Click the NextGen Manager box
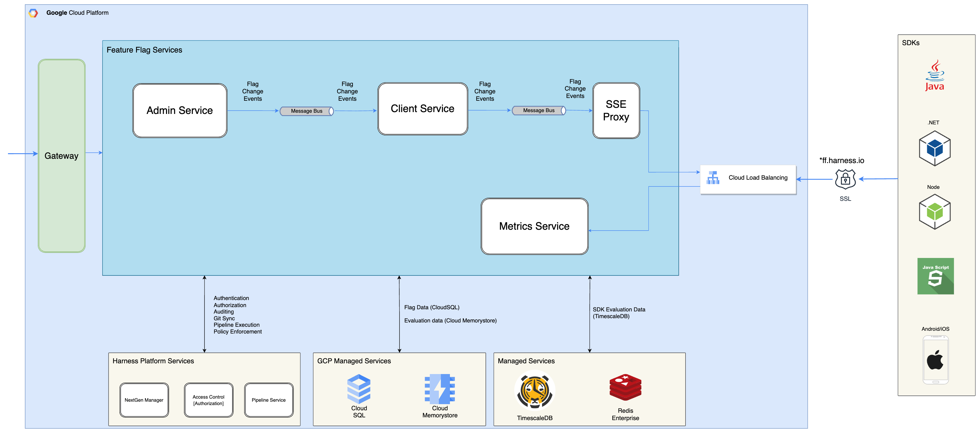The width and height of the screenshot is (980, 433). tap(144, 400)
